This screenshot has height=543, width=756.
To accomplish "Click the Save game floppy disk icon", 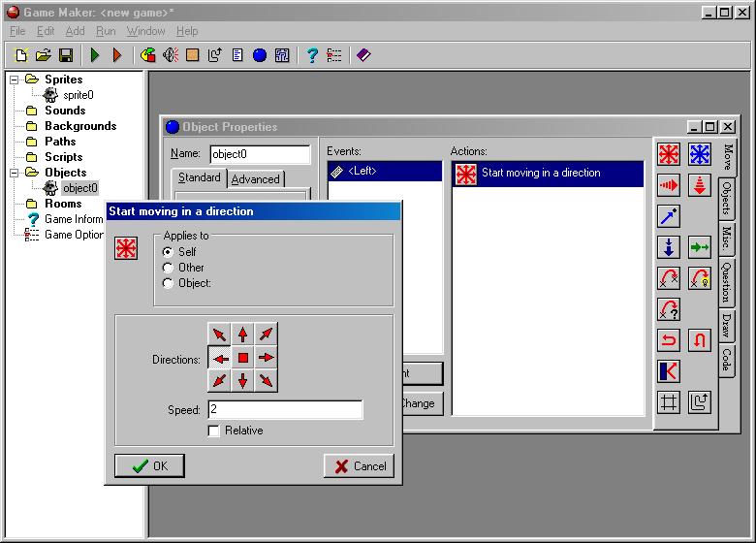I will (66, 55).
